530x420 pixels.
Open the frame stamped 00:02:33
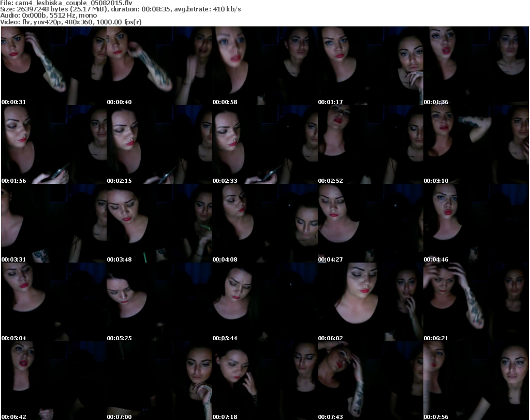pyautogui.click(x=265, y=144)
